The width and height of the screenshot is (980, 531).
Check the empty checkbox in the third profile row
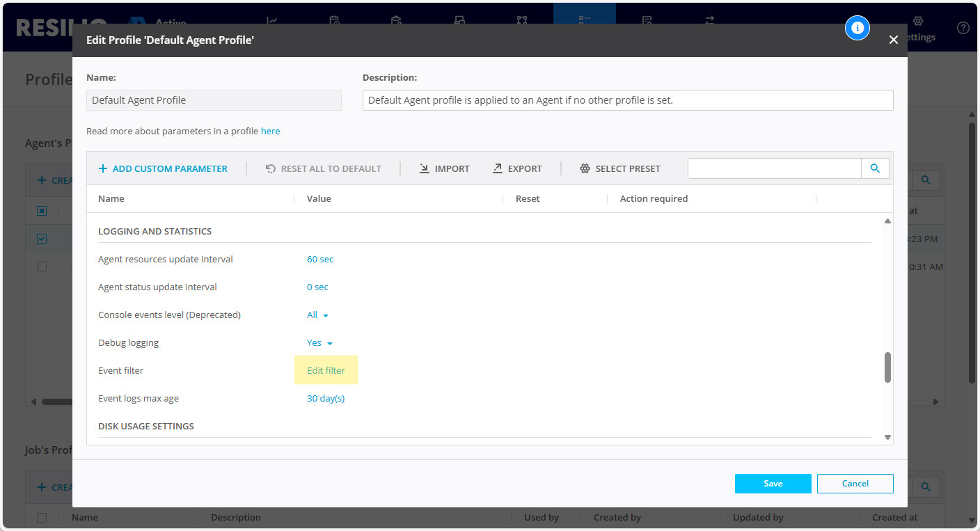coord(41,266)
